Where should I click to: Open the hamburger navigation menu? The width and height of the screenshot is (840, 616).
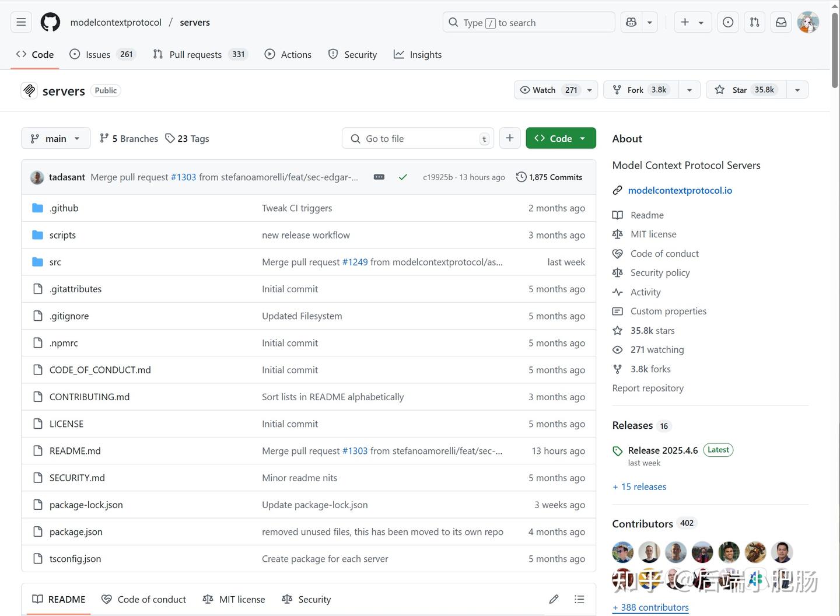(21, 22)
